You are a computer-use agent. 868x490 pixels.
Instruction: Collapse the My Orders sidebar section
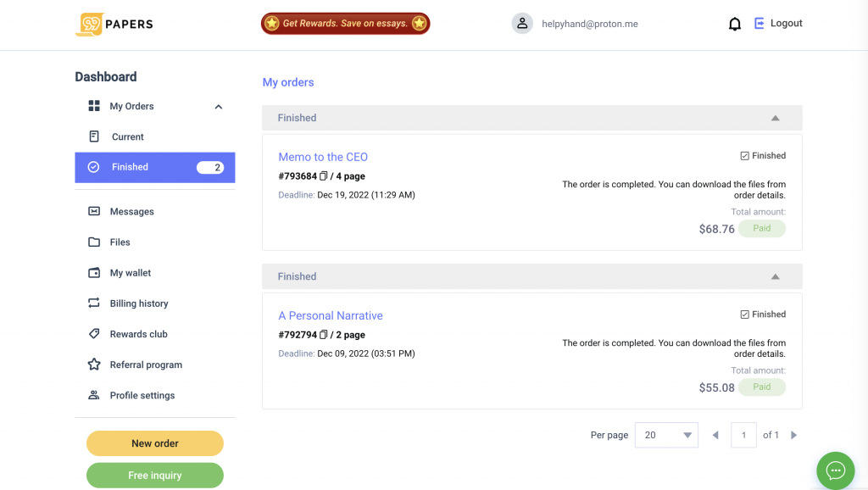[x=219, y=107]
